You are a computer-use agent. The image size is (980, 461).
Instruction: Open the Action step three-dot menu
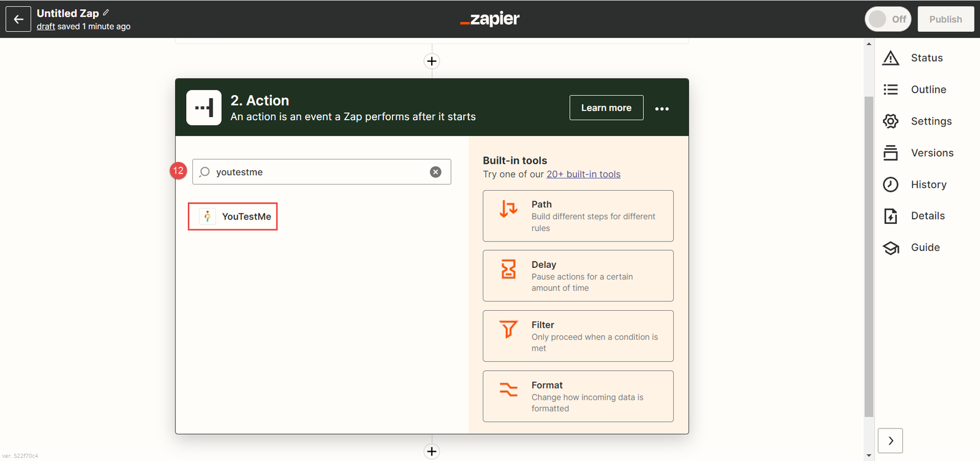(x=661, y=109)
